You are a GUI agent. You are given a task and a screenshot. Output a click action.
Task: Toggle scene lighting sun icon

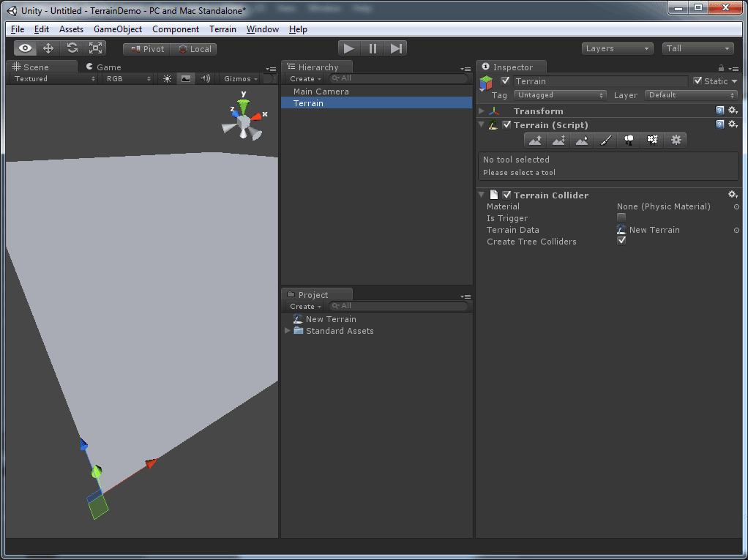(167, 79)
